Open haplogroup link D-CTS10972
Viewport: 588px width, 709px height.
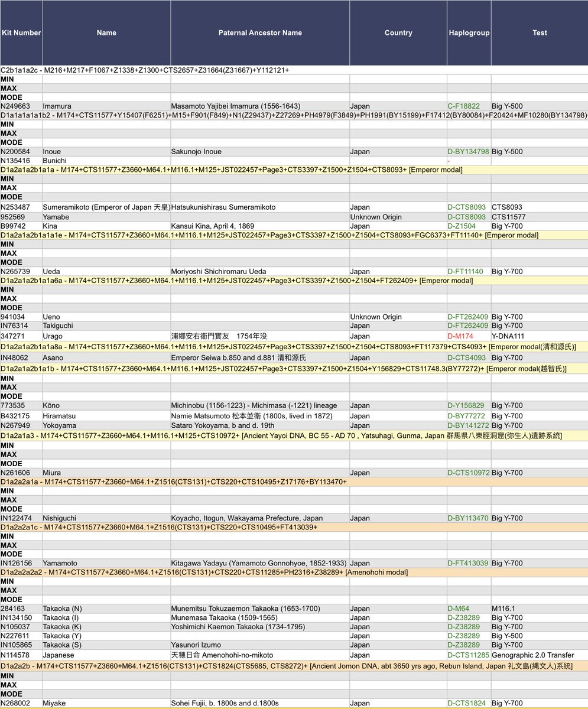[x=469, y=473]
